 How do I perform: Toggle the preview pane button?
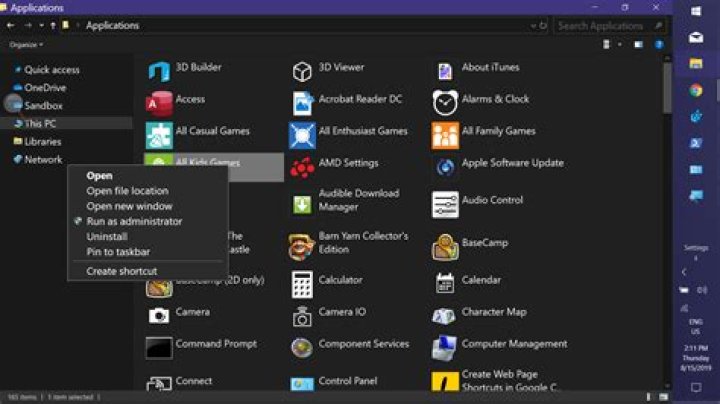[639, 45]
